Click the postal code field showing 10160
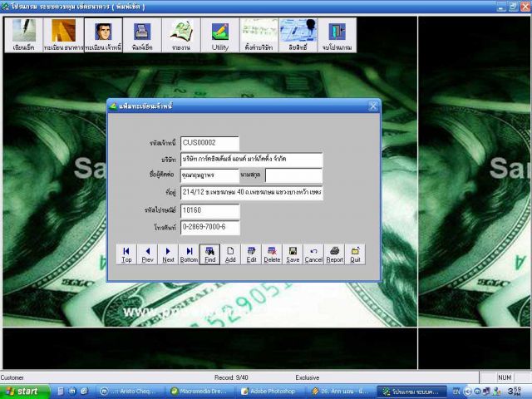Viewport: 532px width, 399px height. 209,210
